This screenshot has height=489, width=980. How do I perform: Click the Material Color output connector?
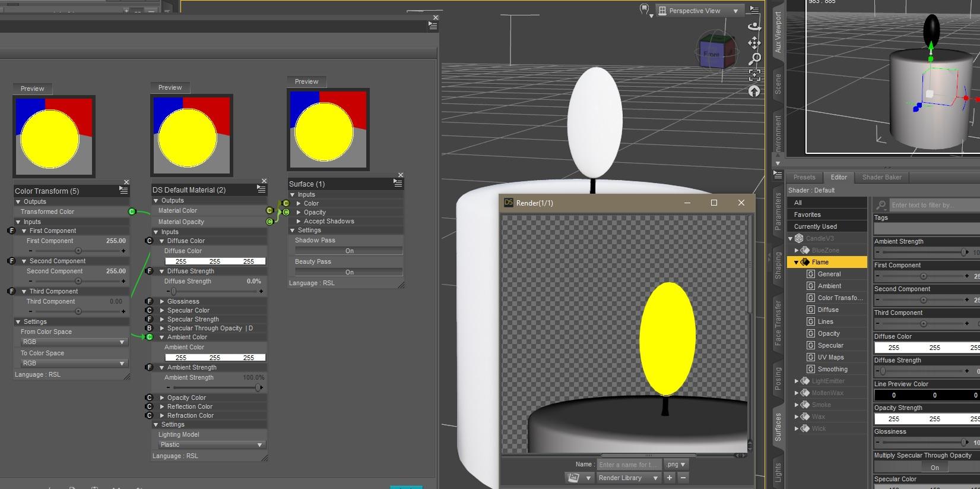(x=269, y=210)
